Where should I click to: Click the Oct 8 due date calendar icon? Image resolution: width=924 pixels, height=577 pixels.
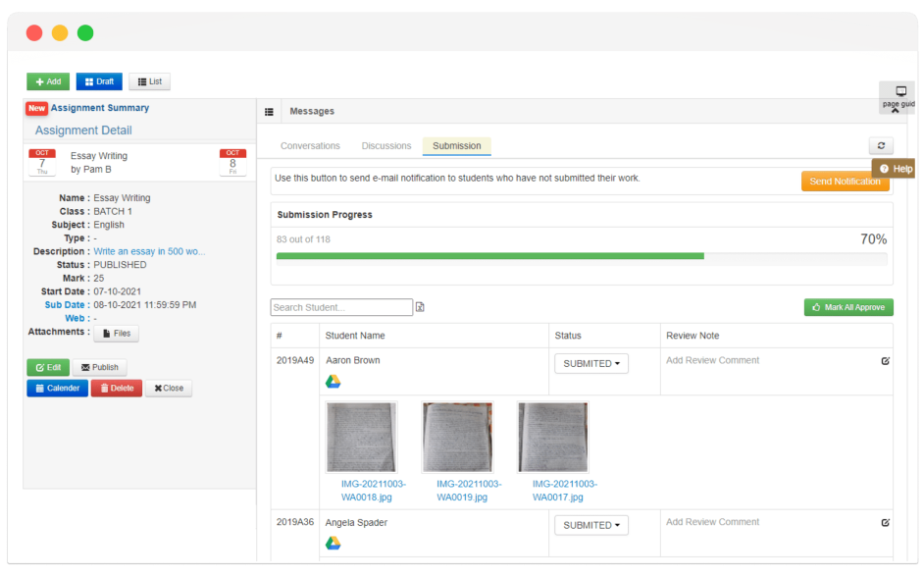(232, 162)
